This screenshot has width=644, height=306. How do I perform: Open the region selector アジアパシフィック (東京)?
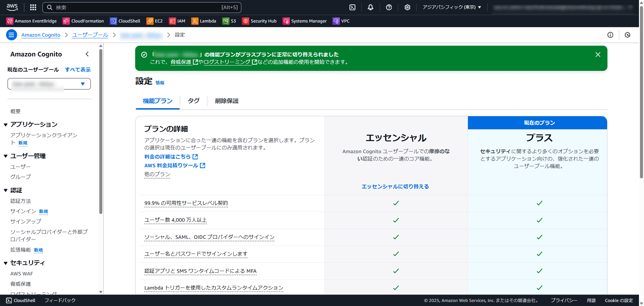click(452, 7)
